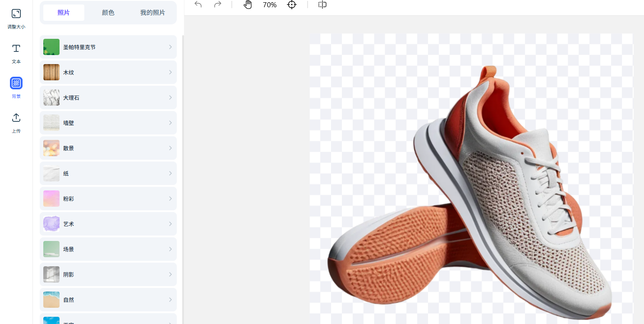Toggle the compare before/after icon
644x324 pixels.
coord(322,5)
